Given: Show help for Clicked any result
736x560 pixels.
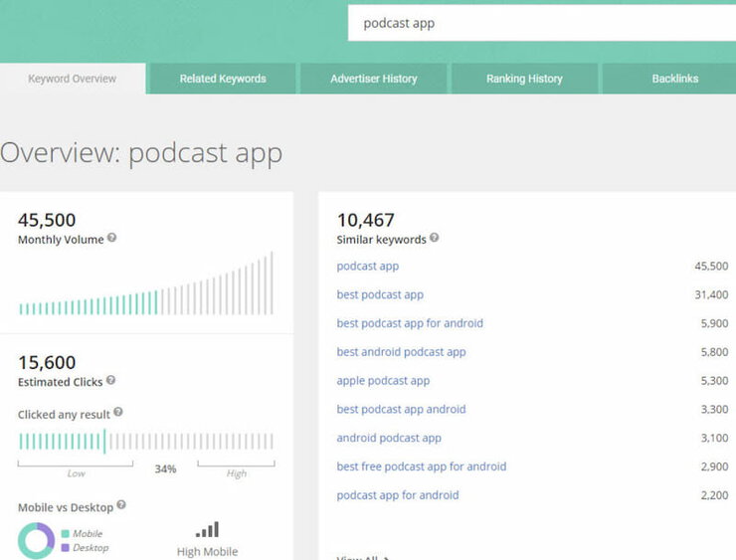Looking at the screenshot, I should [118, 412].
